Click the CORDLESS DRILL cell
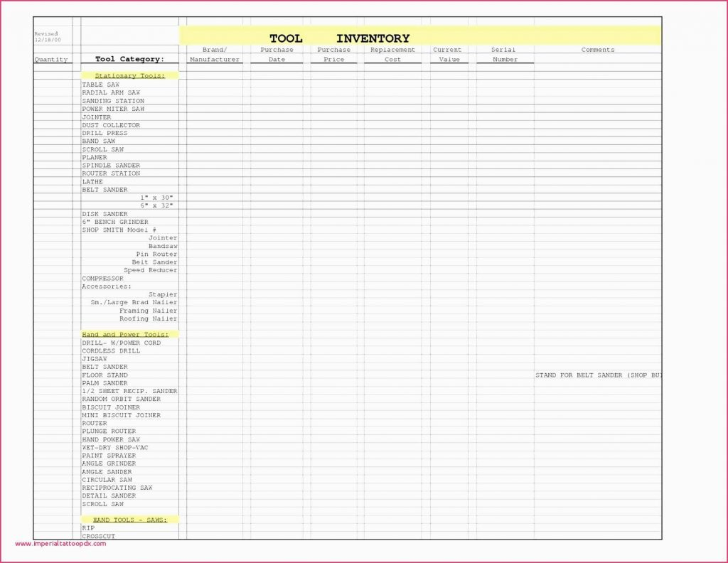 click(111, 351)
